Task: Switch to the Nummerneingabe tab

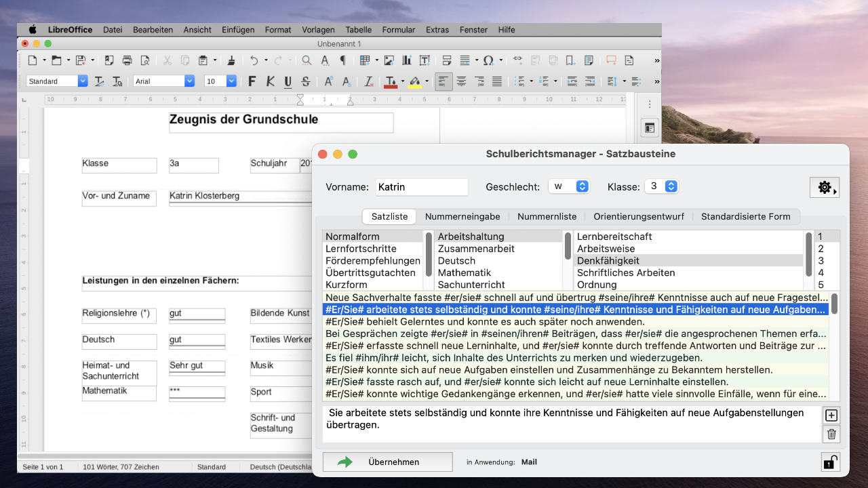Action: pos(462,216)
